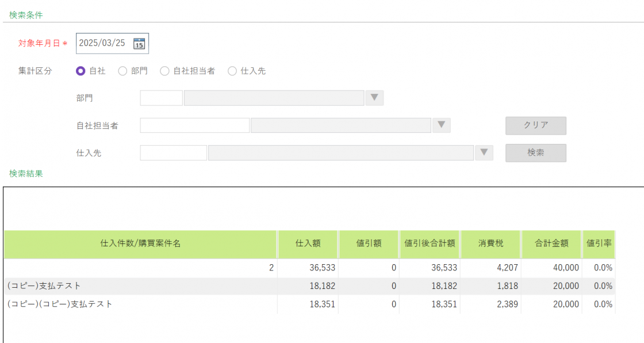The image size is (644, 343).
Task: Choose the 自社担当者 radio option
Action: tap(165, 71)
